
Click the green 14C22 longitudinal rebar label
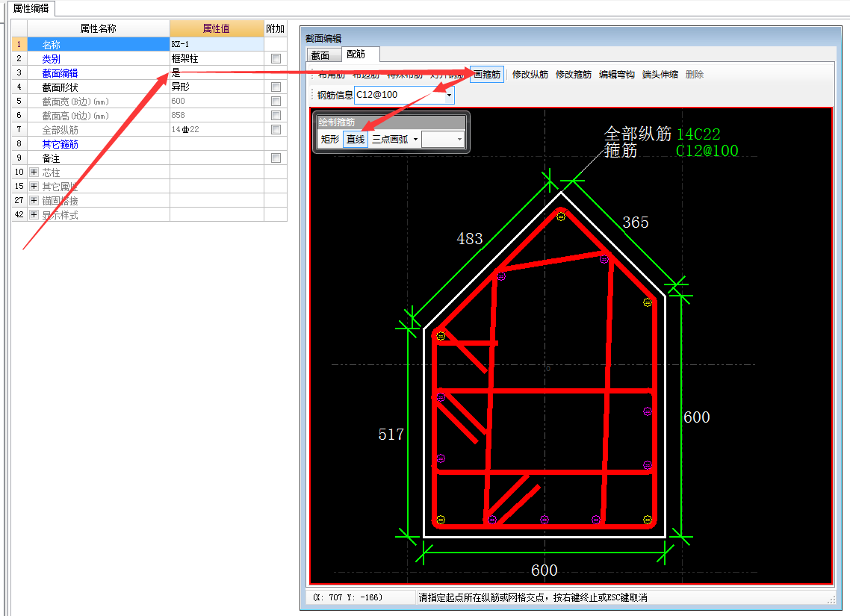click(x=699, y=134)
